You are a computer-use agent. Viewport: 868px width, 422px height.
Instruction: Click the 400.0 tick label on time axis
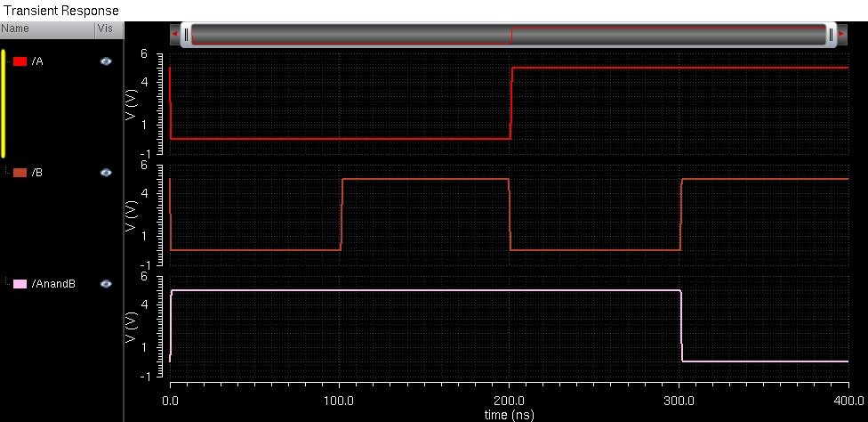[x=848, y=401]
